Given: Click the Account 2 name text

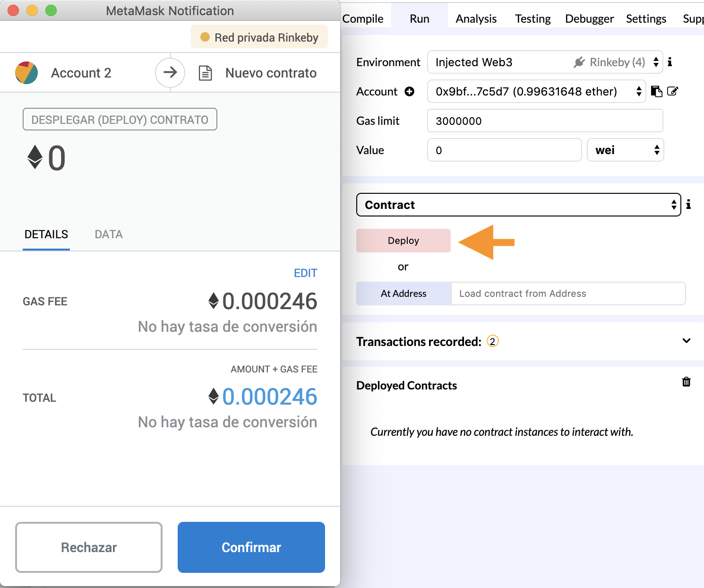Looking at the screenshot, I should coord(81,73).
